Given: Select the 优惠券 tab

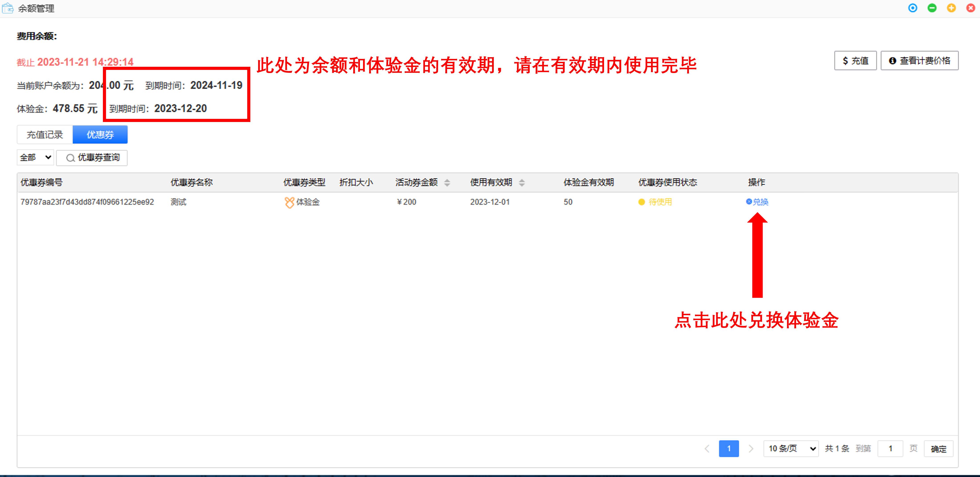Looking at the screenshot, I should tap(100, 134).
